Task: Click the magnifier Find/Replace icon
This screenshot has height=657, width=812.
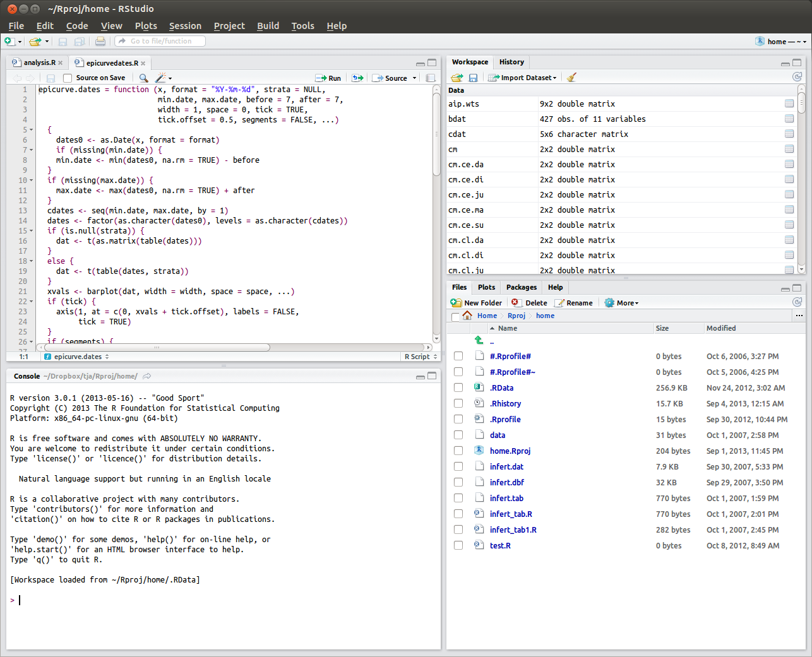Action: 144,78
